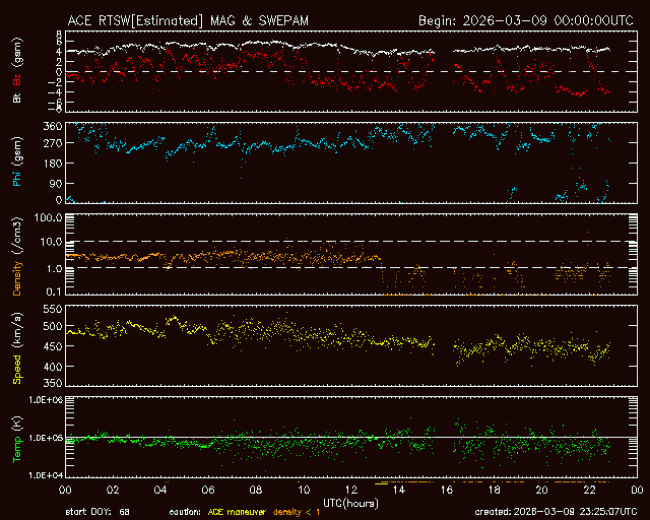The width and height of the screenshot is (650, 520).
Task: Click the "1.0E+05" tick on the Temp axis
Action: tap(46, 438)
